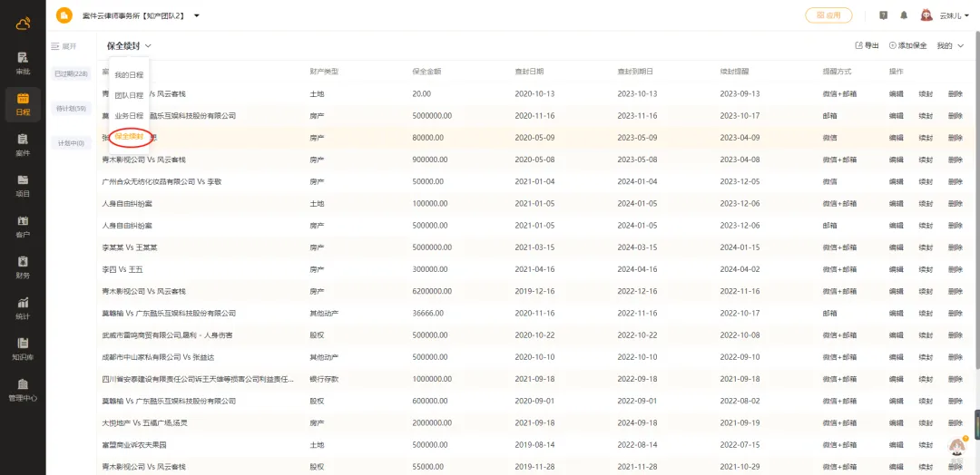980x475 pixels.
Task: Open the 财务 (Finance) sidebar icon
Action: click(x=23, y=267)
